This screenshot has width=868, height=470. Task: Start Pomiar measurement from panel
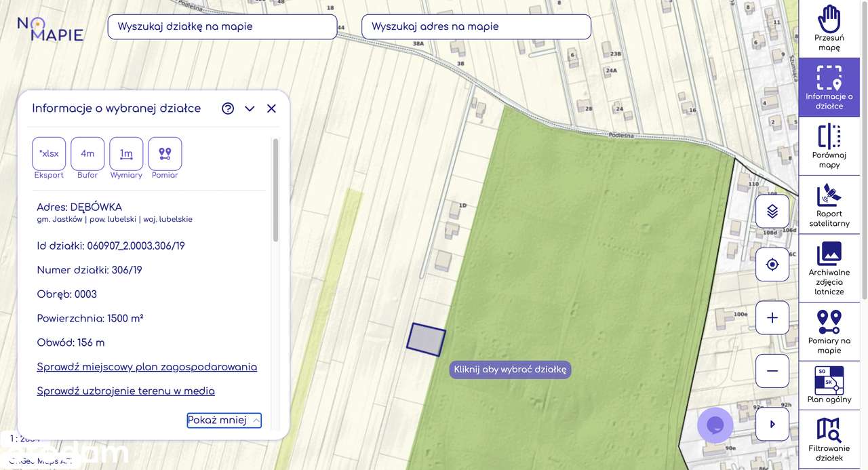[x=165, y=153]
